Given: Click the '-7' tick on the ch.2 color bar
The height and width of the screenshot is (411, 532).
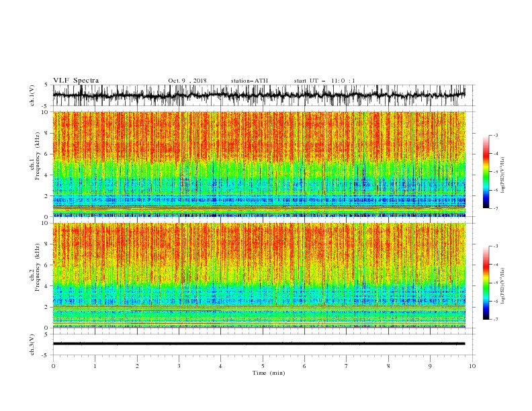Looking at the screenshot, I should (x=495, y=320).
